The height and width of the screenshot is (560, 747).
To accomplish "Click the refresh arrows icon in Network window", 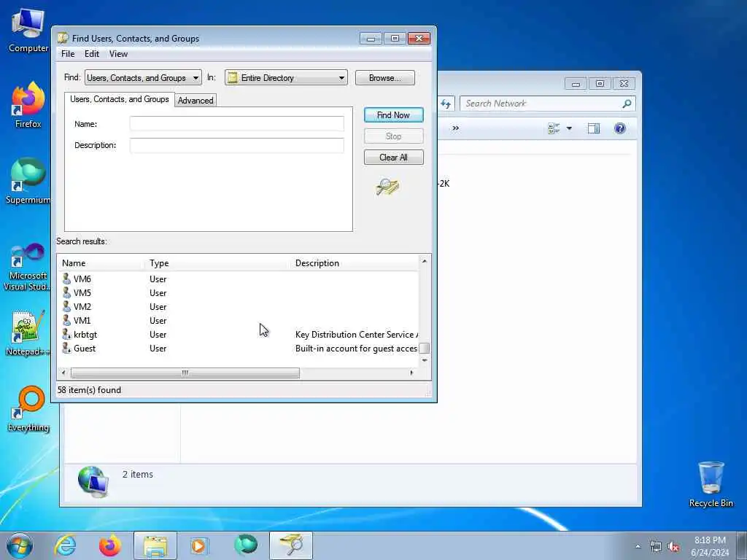I will tap(446, 104).
